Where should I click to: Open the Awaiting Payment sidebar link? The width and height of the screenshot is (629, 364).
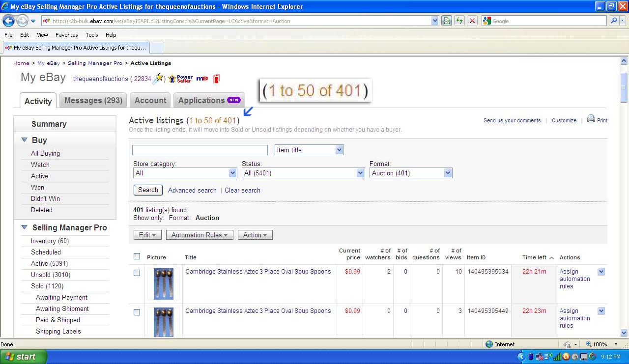point(61,297)
